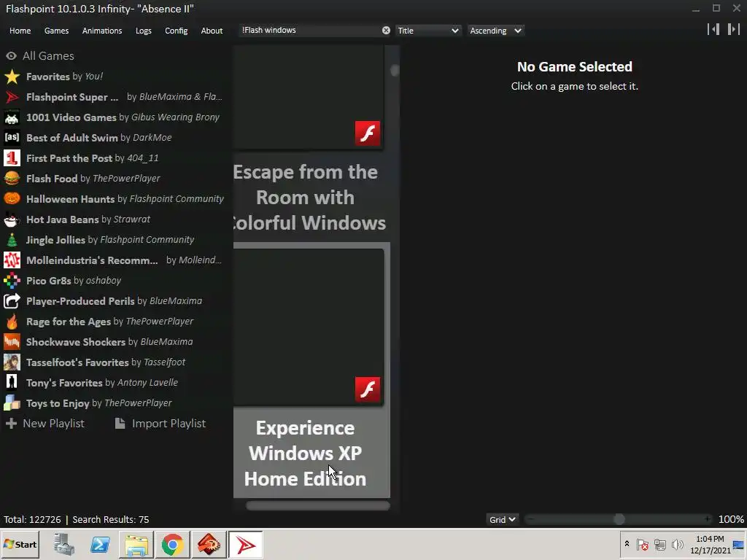Click the vertical scrollbar of the game list
Viewport: 747px width, 560px height.
coord(395,71)
